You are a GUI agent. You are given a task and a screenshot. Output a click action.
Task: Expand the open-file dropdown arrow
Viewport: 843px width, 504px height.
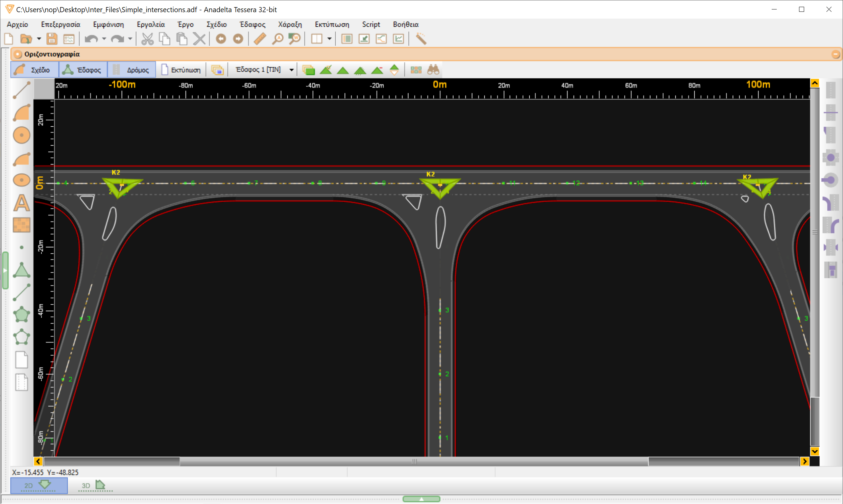(x=39, y=39)
